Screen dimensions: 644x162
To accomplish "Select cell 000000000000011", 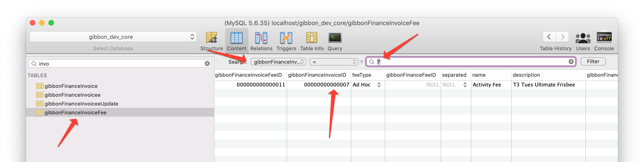I will point(251,85).
